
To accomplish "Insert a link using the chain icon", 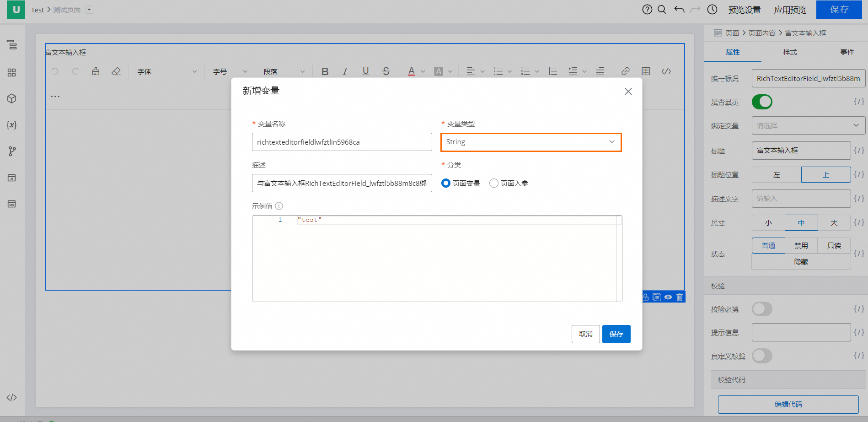I will 625,71.
